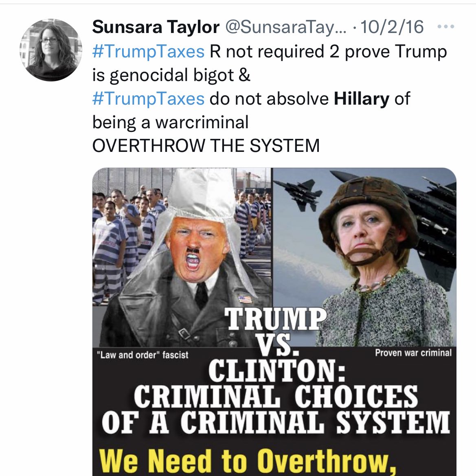Image resolution: width=476 pixels, height=476 pixels.
Task: Open Sunsara Taylor's circular profile picture
Action: [x=51, y=50]
